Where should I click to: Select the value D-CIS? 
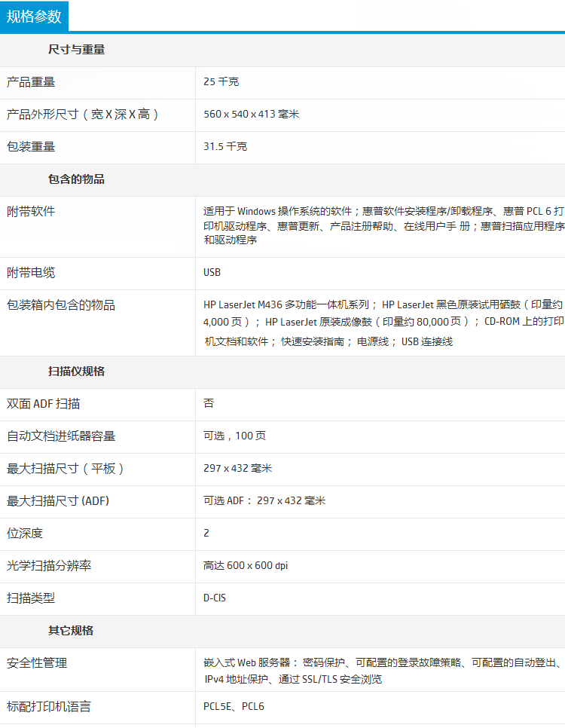(215, 598)
